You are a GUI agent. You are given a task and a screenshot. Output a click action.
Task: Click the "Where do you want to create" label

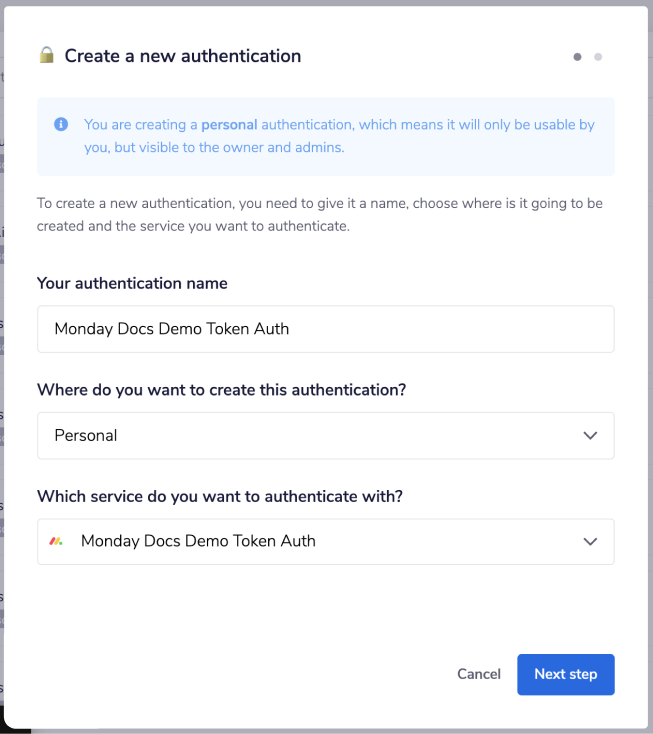point(221,390)
